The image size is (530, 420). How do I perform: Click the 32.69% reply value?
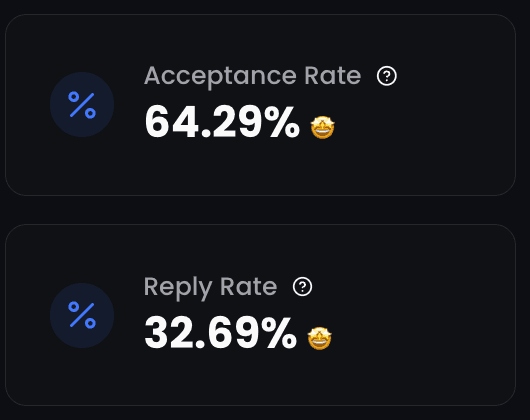coord(220,333)
